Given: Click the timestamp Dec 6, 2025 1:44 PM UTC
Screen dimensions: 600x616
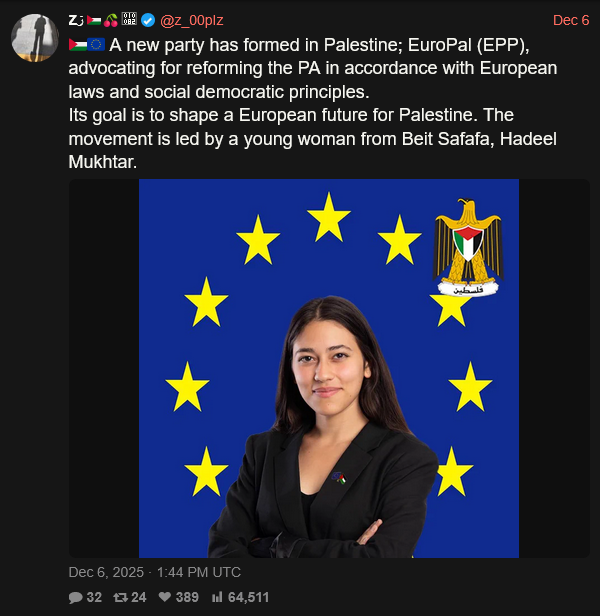Looking at the screenshot, I should pyautogui.click(x=155, y=573).
